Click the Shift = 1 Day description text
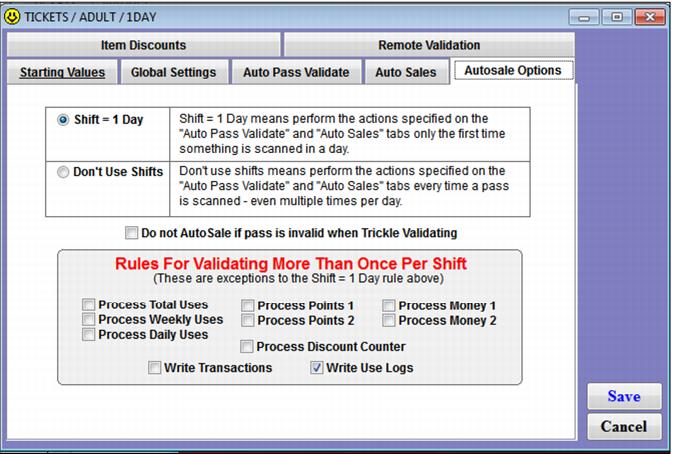Viewport: 673px width, 454px height. pyautogui.click(x=342, y=134)
